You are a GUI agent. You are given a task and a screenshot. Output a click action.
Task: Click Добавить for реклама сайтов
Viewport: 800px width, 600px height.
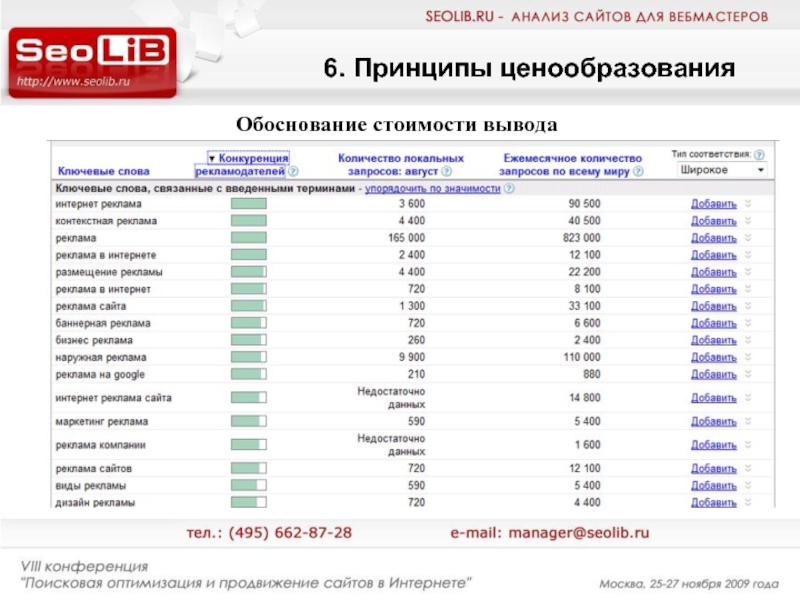(714, 468)
